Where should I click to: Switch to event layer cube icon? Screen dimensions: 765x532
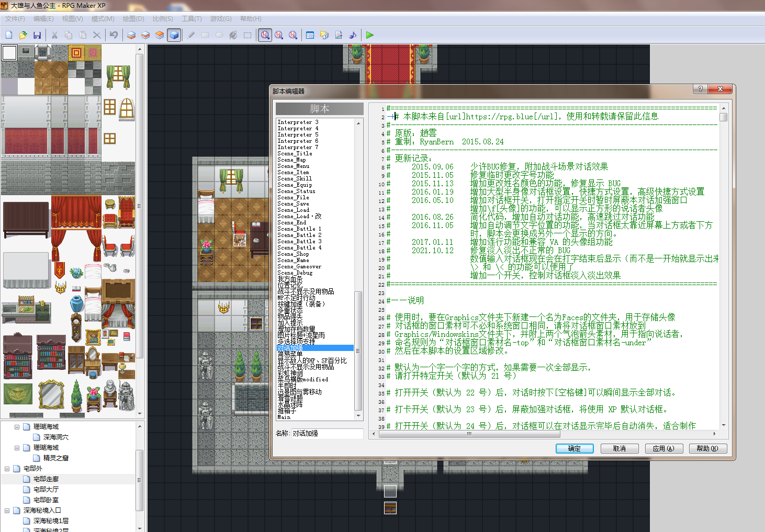[x=174, y=35]
